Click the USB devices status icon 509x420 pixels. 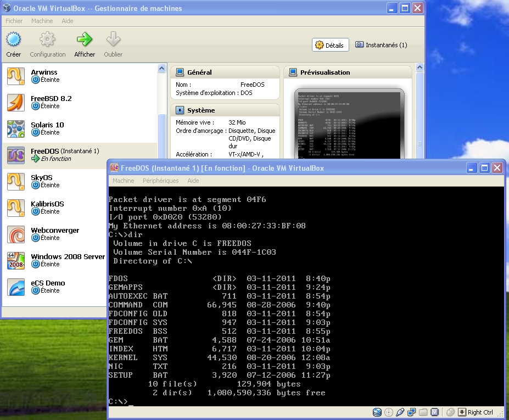(x=400, y=412)
